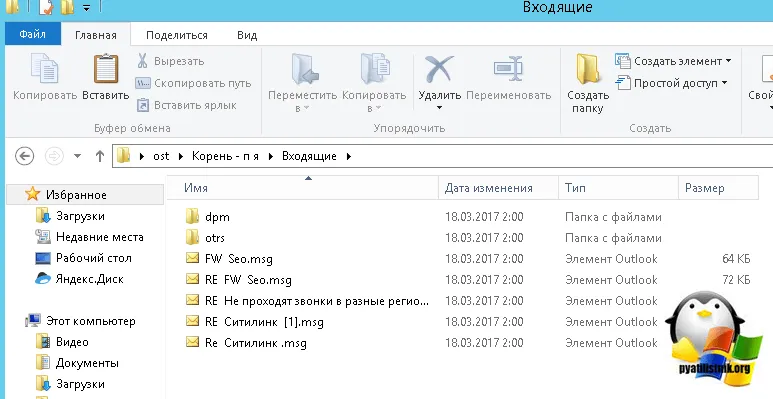Open the Поделиться ribbon tab
This screenshot has height=399, width=773.
coord(176,35)
